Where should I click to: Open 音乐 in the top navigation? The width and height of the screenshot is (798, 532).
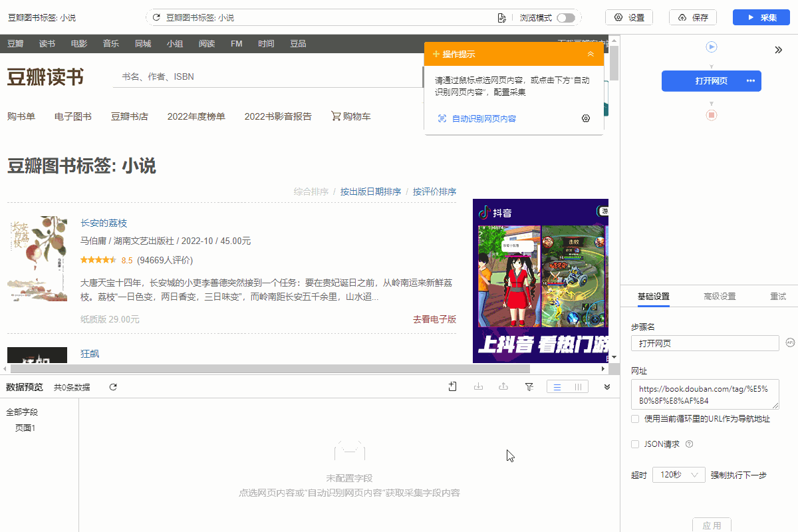111,44
